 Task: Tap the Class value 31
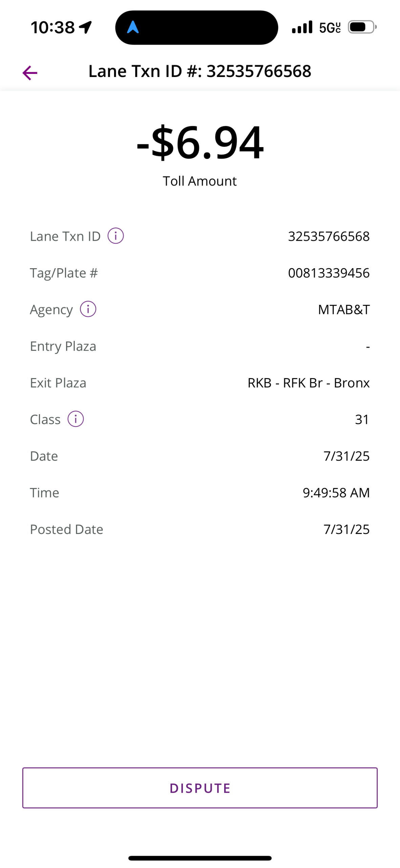362,419
